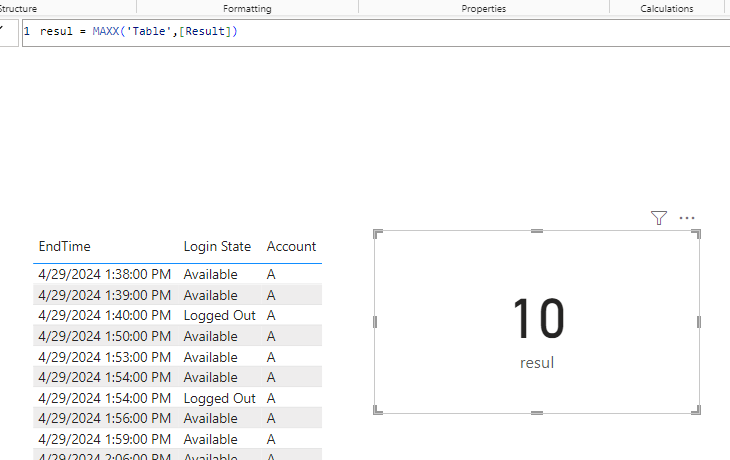730x460 pixels.
Task: Click cell 4/29/2024 1:59:00 PM
Action: [x=105, y=439]
